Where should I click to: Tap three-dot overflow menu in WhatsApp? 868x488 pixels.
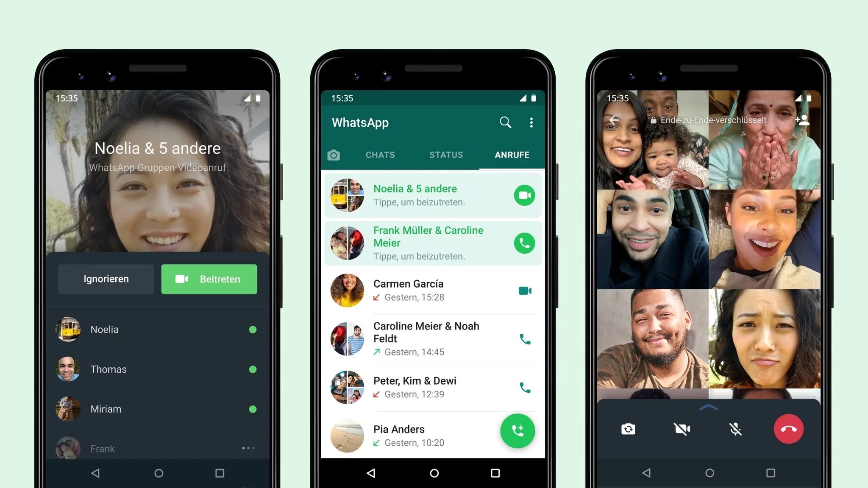click(x=532, y=122)
